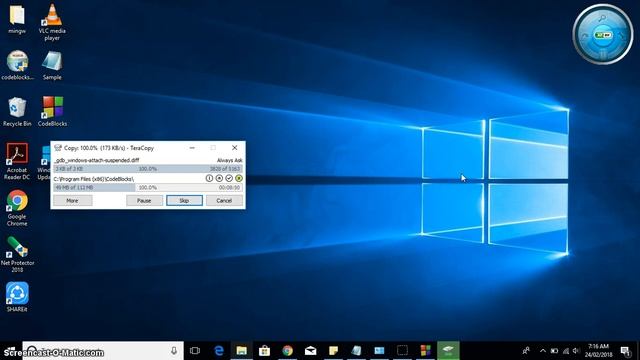640x360 pixels.
Task: Open the network status tray icon
Action: point(566,351)
